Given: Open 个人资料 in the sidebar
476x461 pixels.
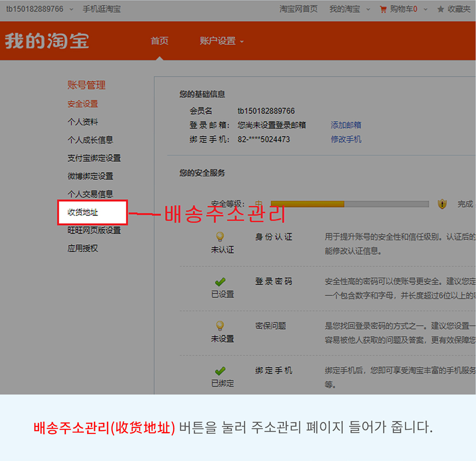Looking at the screenshot, I should (82, 122).
